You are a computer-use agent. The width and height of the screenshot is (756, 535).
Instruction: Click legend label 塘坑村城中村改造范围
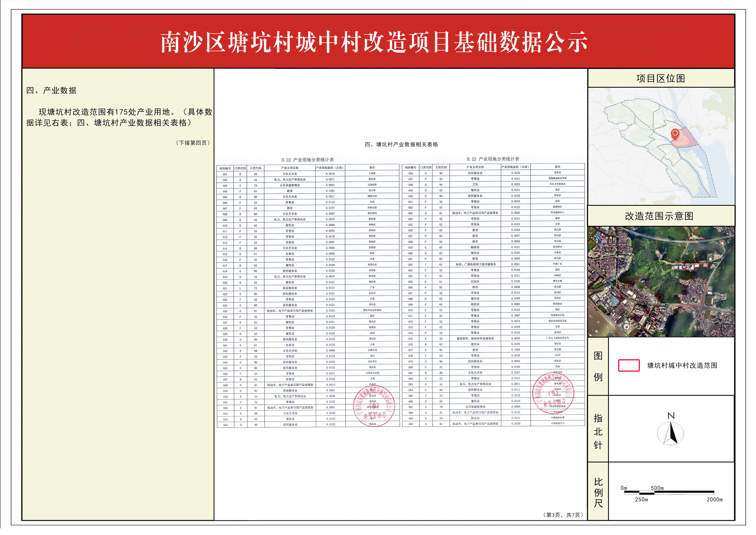(682, 365)
